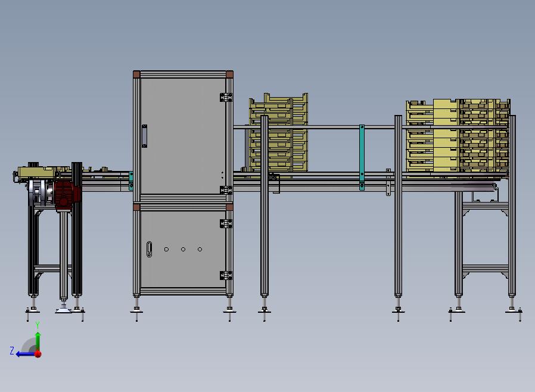The width and height of the screenshot is (535, 392).
Task: Click the letter Y label of the triad
Action: pos(38,325)
